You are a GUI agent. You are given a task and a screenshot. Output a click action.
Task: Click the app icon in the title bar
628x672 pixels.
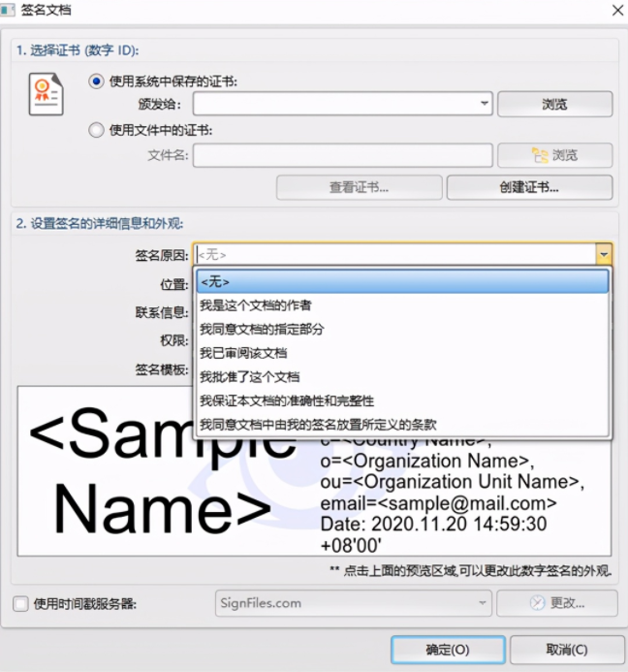9,10
